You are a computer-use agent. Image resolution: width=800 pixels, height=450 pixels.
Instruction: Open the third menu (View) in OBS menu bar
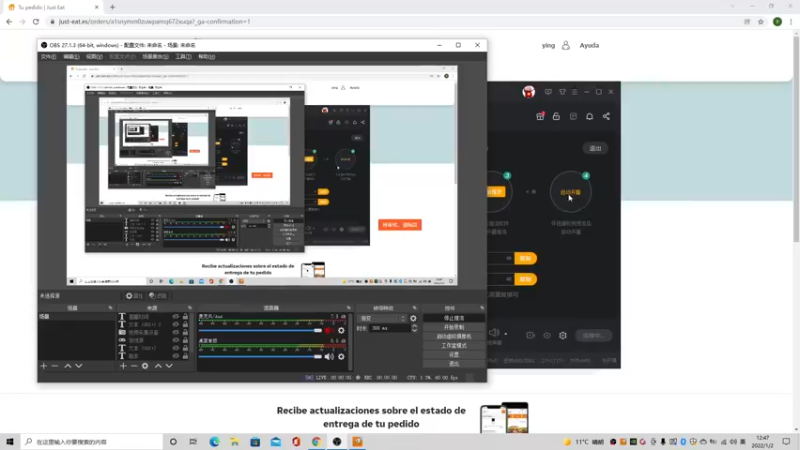coord(94,57)
